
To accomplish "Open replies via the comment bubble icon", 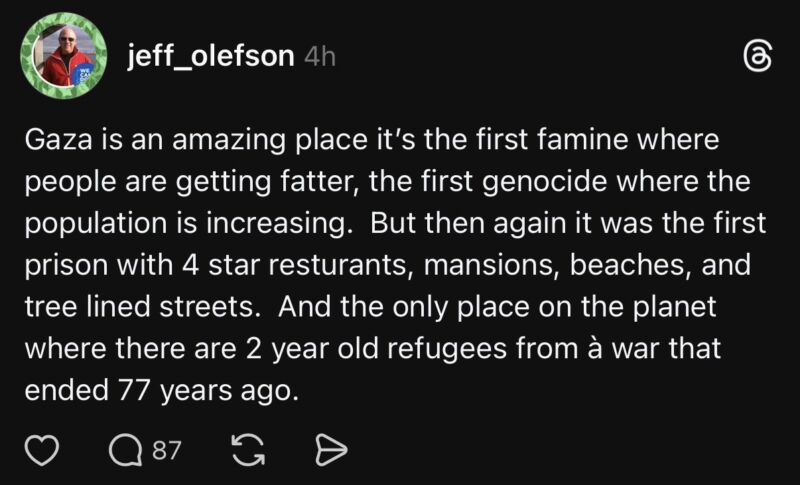I will click(126, 452).
